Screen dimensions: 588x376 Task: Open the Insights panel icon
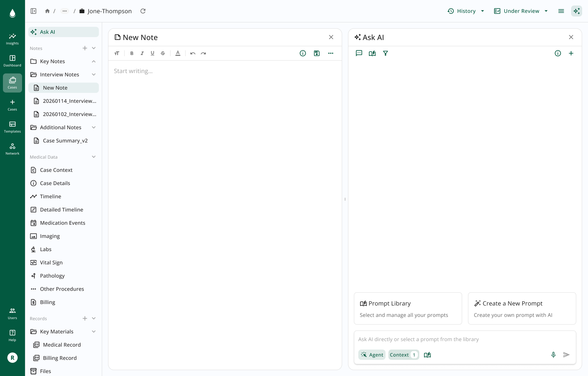coord(12,39)
